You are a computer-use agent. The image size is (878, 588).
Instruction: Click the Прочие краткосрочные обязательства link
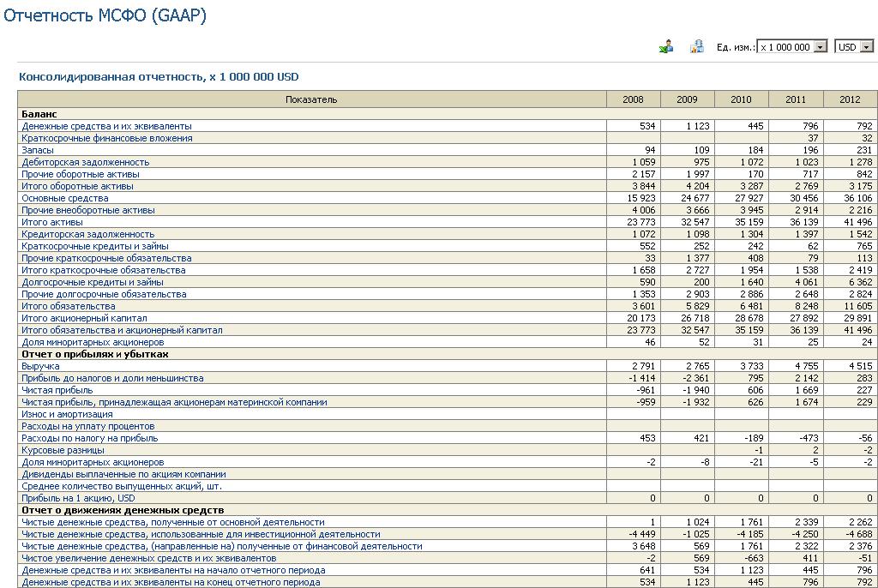pyautogui.click(x=106, y=258)
